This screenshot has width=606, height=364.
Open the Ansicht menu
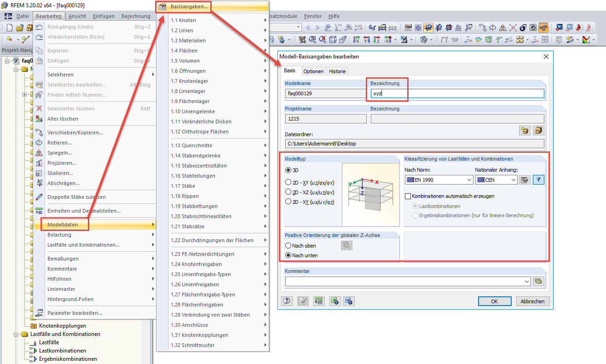pos(77,16)
